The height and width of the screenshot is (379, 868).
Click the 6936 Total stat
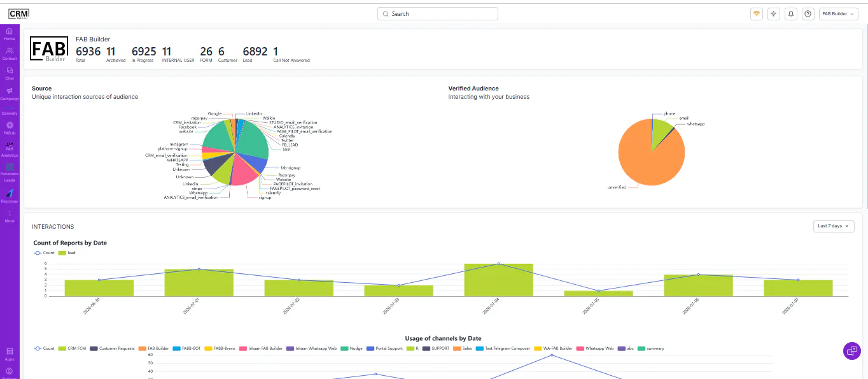point(88,54)
